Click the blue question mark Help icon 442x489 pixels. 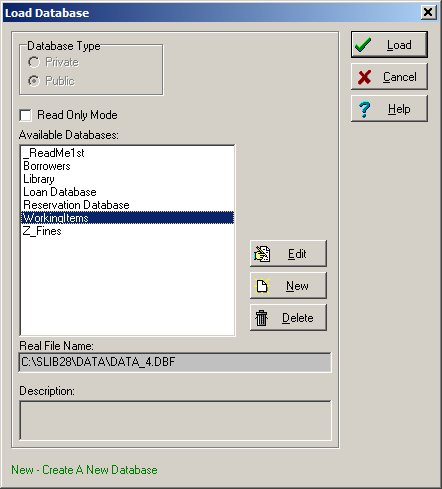coord(364,109)
